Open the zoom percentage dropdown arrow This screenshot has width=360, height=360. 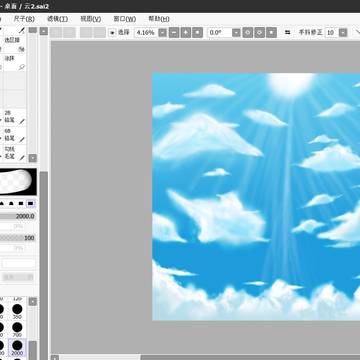point(162,33)
